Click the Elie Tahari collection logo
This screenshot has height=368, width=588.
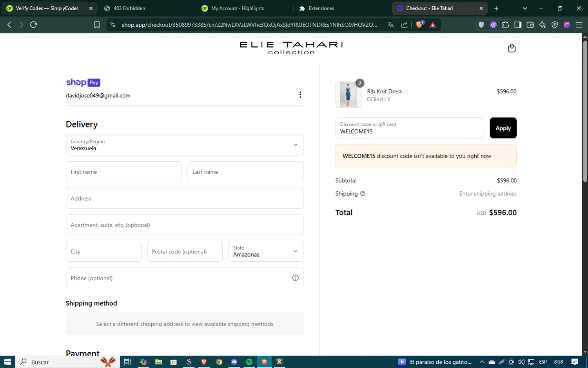(x=291, y=48)
